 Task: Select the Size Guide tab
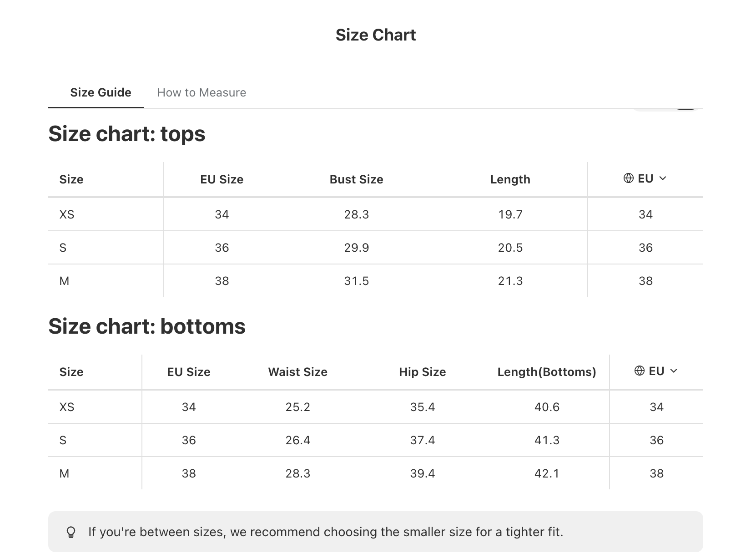pyautogui.click(x=101, y=92)
